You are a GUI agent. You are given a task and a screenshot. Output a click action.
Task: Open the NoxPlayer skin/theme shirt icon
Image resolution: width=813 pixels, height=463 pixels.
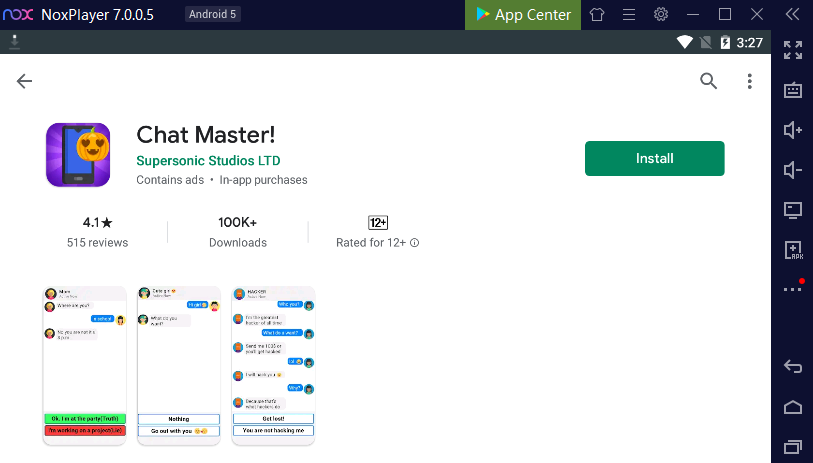click(x=597, y=15)
